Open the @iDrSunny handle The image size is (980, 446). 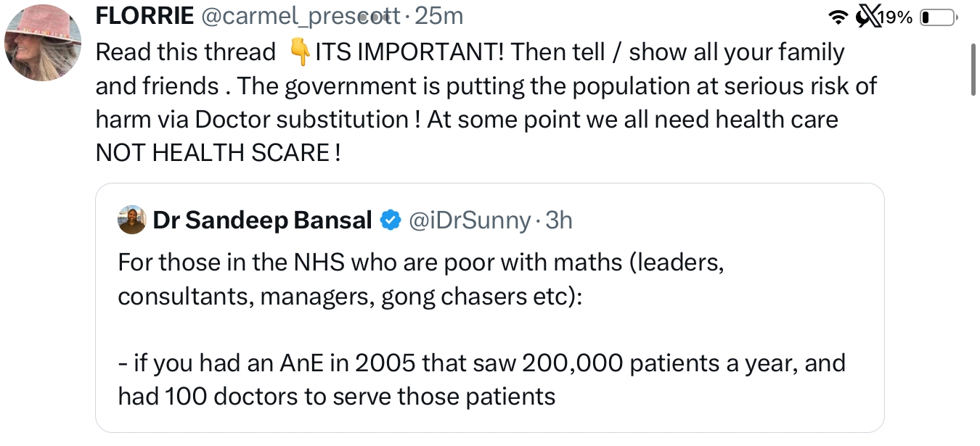[469, 220]
